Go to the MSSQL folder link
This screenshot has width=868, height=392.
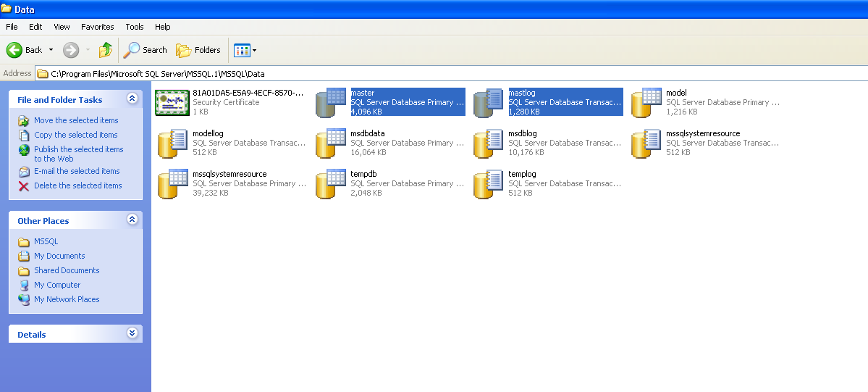pos(46,242)
